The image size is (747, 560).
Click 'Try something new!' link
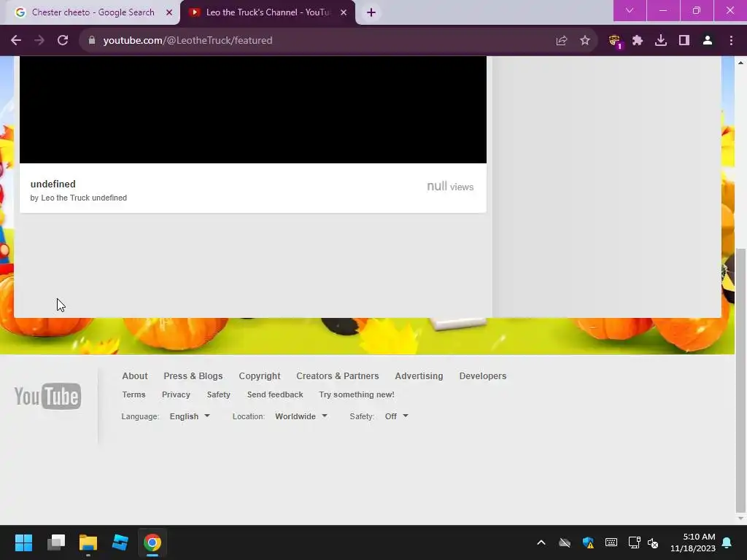(356, 394)
